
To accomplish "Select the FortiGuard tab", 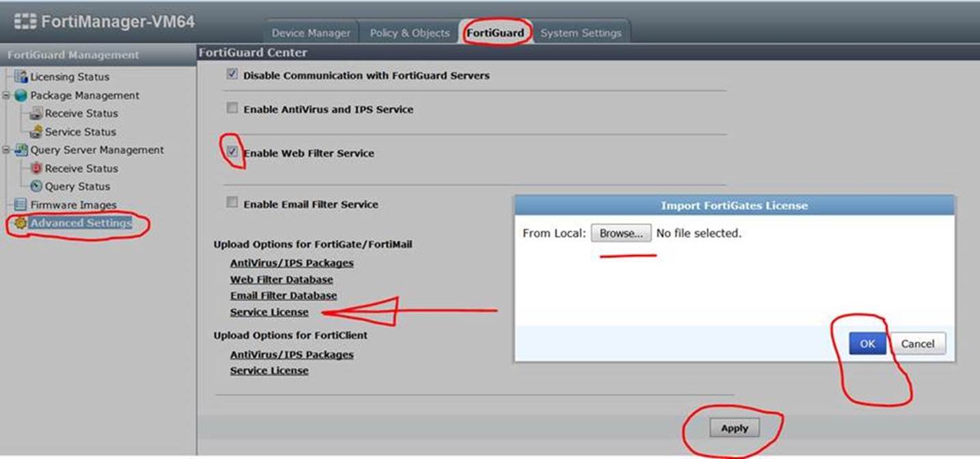I will (x=495, y=33).
